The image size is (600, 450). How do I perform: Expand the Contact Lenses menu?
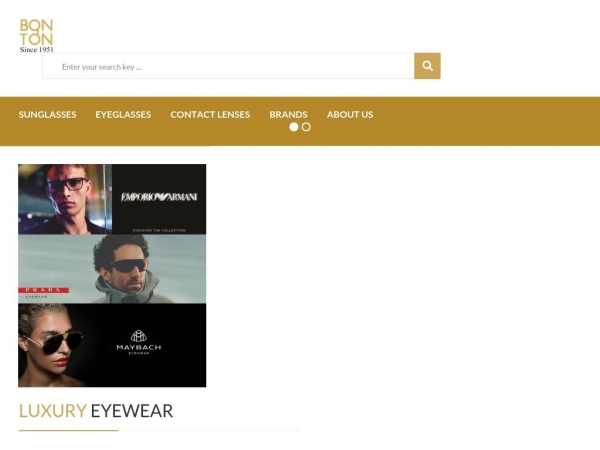point(210,115)
